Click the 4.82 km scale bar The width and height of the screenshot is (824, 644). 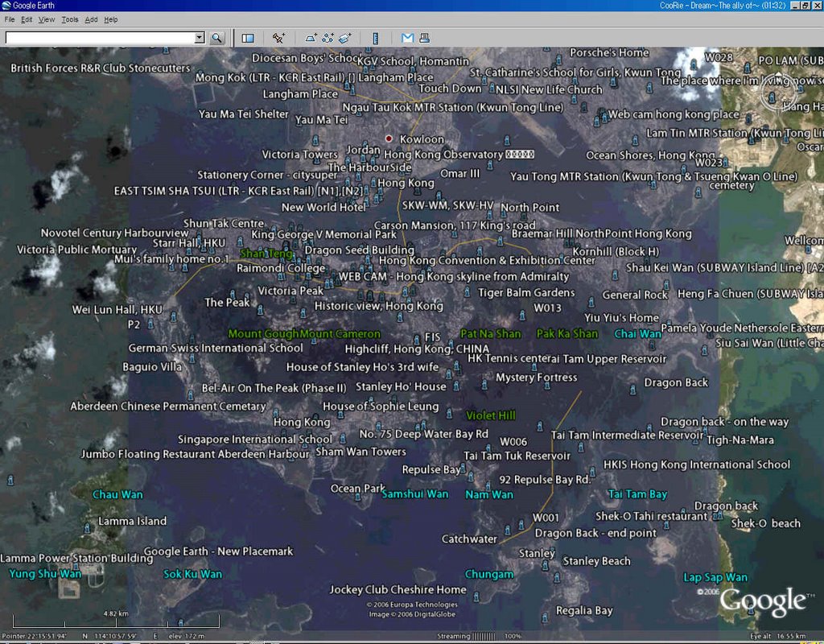click(116, 621)
